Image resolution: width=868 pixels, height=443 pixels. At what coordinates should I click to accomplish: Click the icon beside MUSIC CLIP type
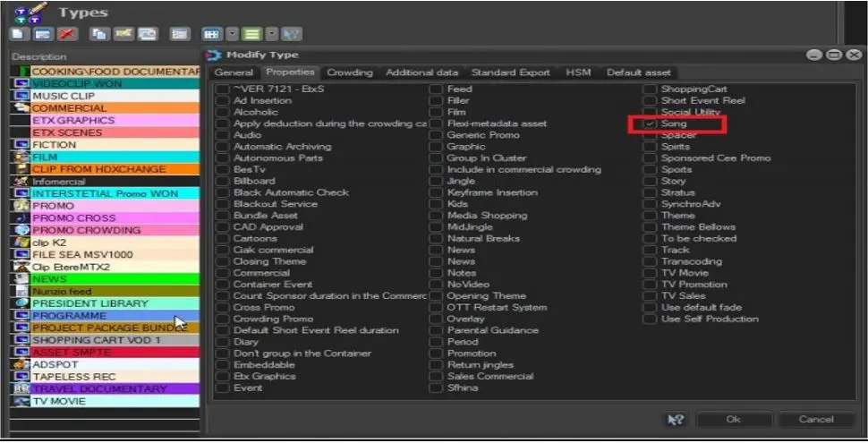click(21, 96)
